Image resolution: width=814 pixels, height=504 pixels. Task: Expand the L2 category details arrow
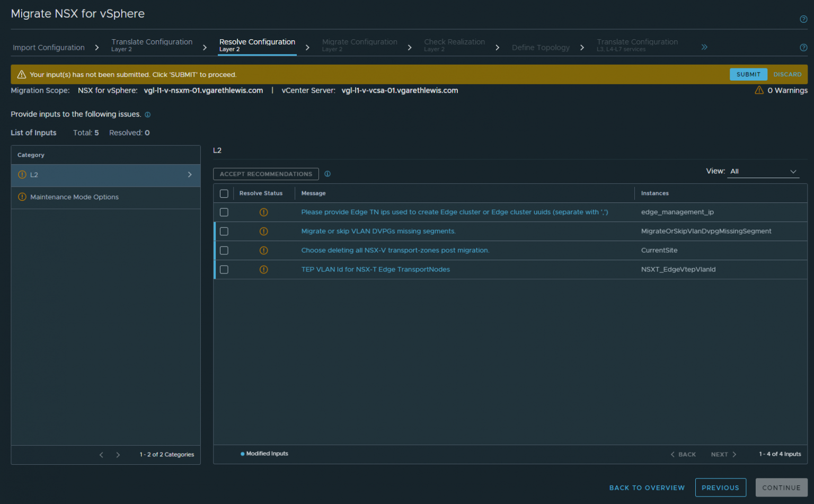coord(189,174)
